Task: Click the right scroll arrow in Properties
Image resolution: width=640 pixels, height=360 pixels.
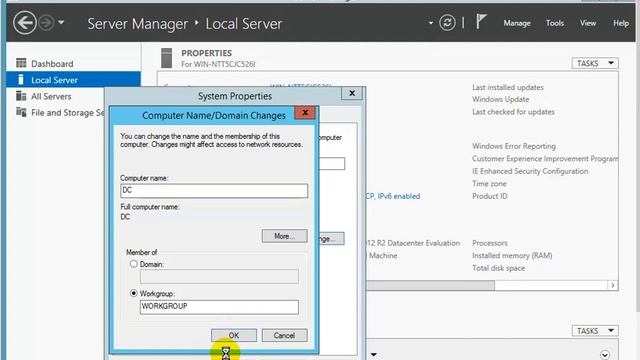Action: point(612,285)
